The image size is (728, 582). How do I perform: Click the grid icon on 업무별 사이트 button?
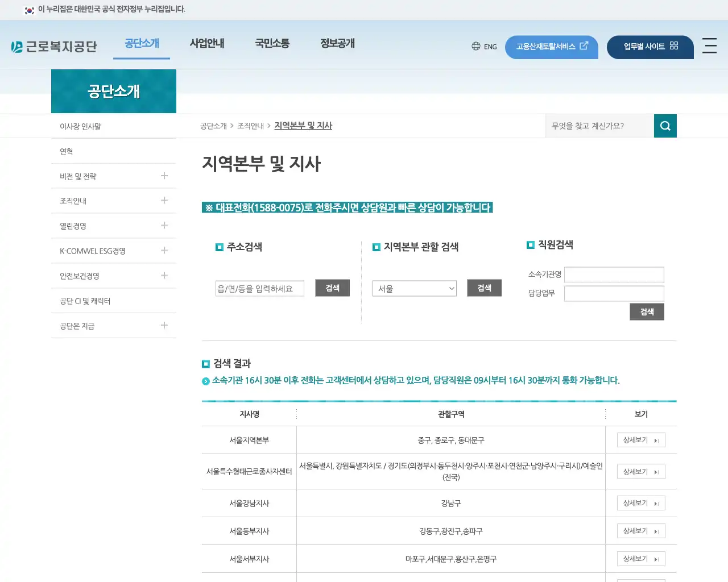pos(674,47)
